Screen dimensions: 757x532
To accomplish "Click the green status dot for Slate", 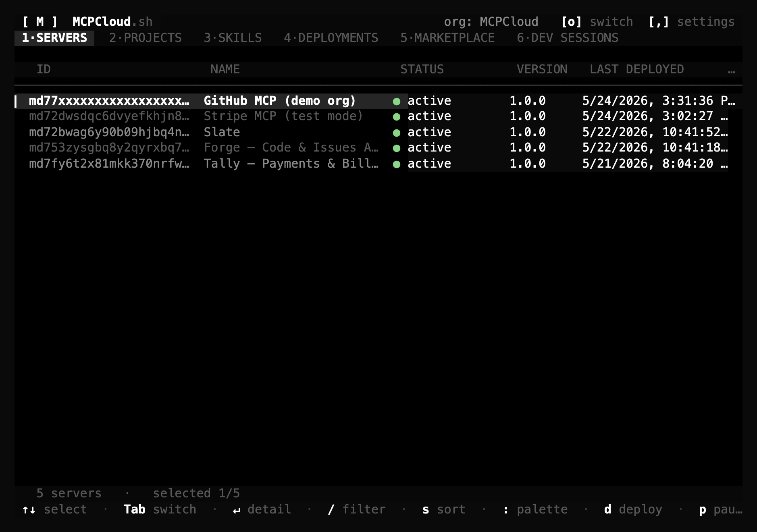I will pos(397,133).
